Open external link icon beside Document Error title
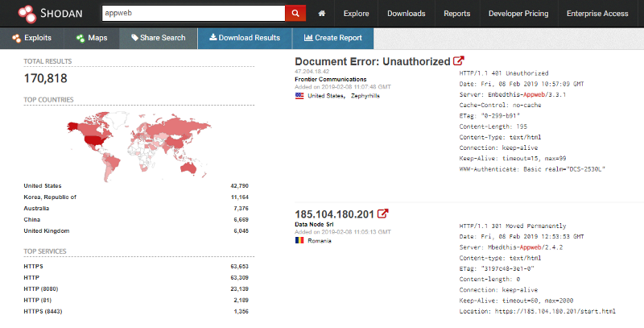The height and width of the screenshot is (328, 644). click(x=458, y=60)
